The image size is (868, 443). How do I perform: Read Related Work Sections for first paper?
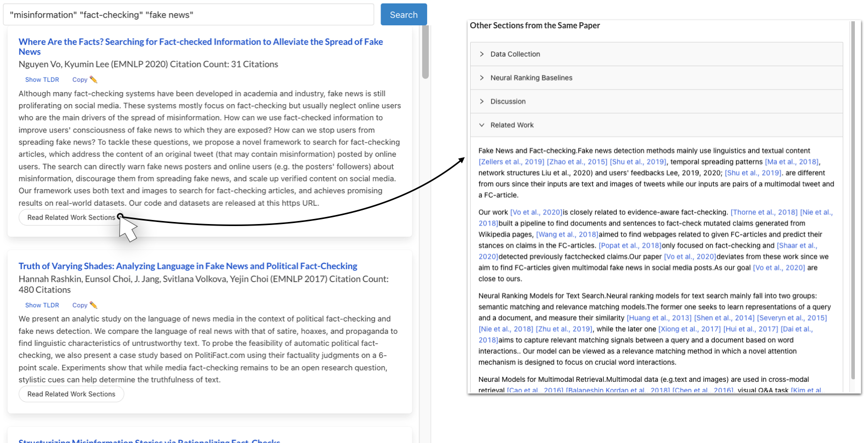pos(71,217)
